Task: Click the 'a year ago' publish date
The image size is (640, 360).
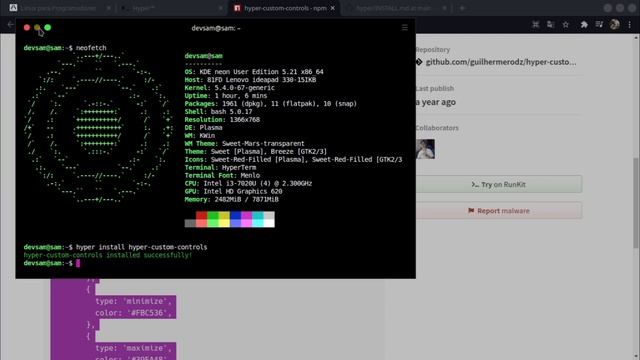Action: (436, 102)
